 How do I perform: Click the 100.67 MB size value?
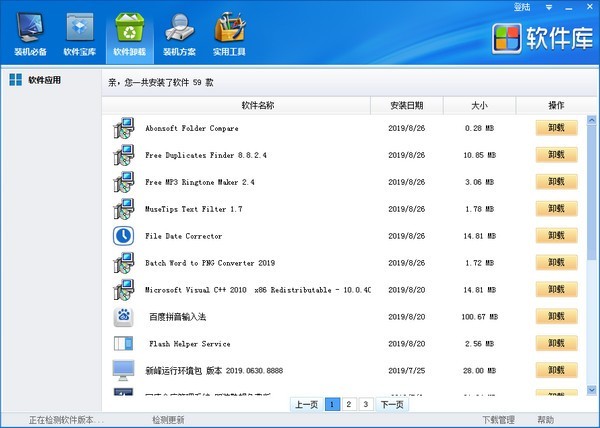tap(479, 317)
